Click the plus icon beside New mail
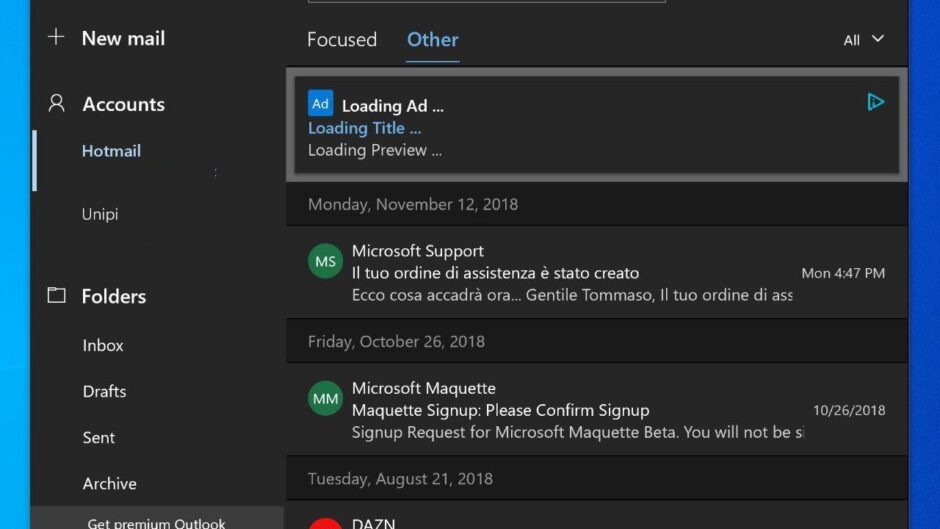Image resolution: width=940 pixels, height=529 pixels. point(56,37)
